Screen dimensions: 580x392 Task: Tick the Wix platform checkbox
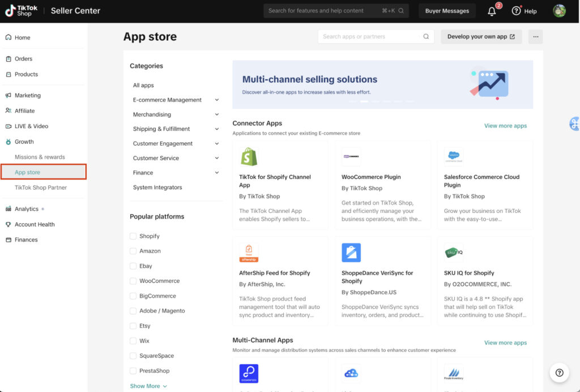click(133, 341)
